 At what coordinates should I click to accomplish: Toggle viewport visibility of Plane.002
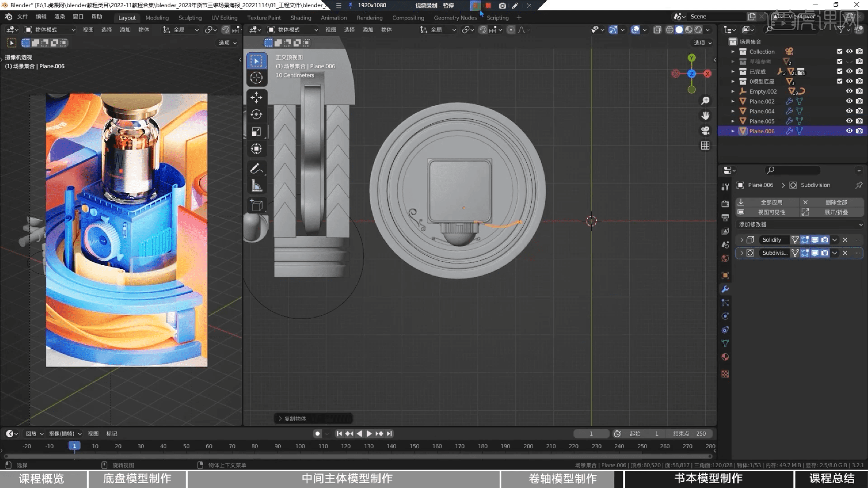click(849, 101)
